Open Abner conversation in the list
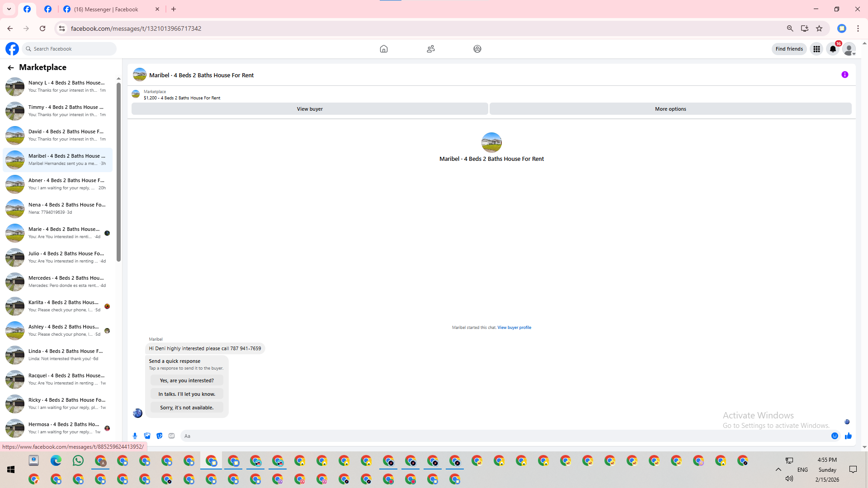Screen dimensions: 868x488 (57, 184)
